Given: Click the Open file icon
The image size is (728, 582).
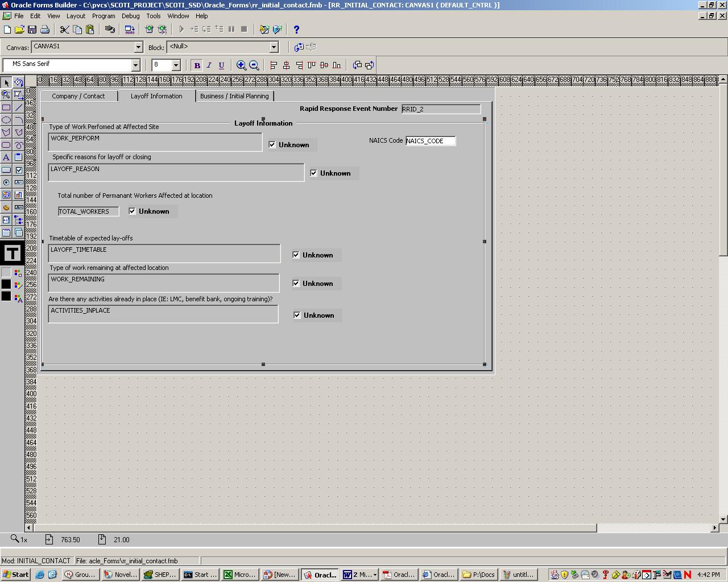Looking at the screenshot, I should point(19,30).
